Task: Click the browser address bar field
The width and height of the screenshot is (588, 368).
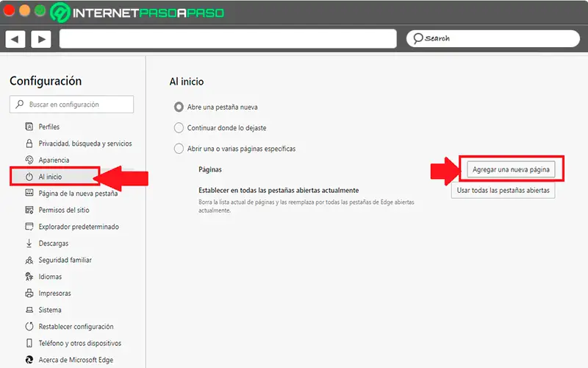Action: [x=228, y=38]
